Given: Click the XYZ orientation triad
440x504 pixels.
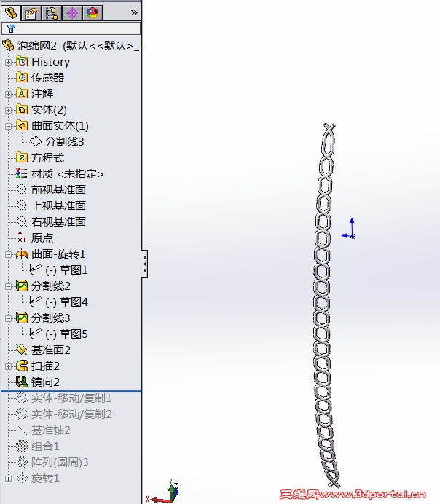Looking at the screenshot, I should (163, 491).
